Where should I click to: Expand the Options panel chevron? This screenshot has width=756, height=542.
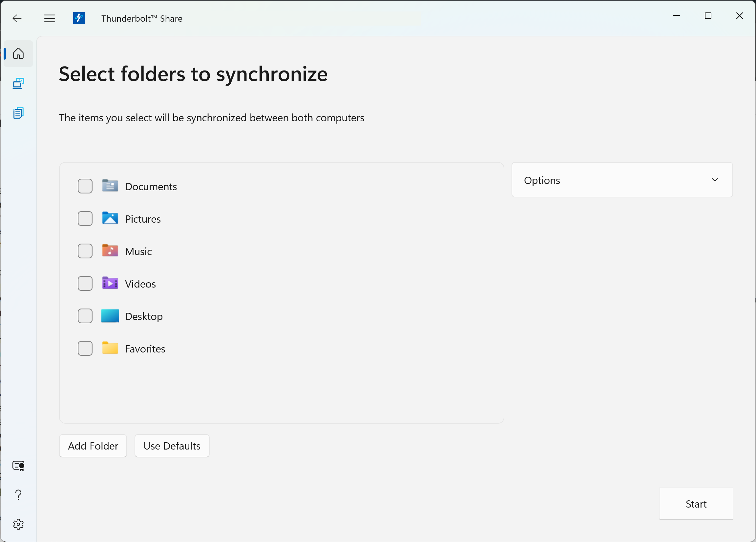[x=715, y=180]
